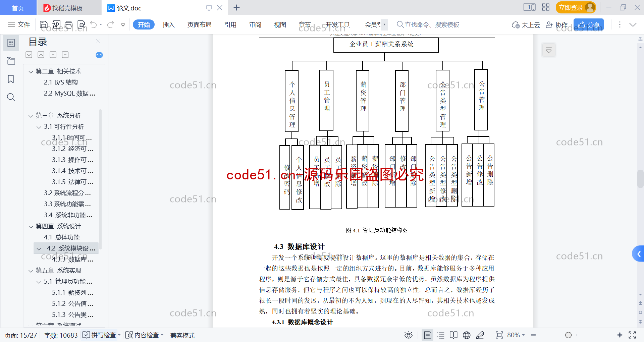Collapse the 第四章 系统设计 outline node
Screen dimensions: 644x342
click(31, 227)
